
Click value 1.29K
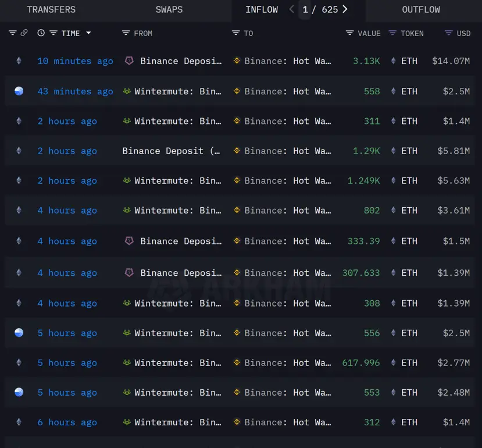(366, 151)
